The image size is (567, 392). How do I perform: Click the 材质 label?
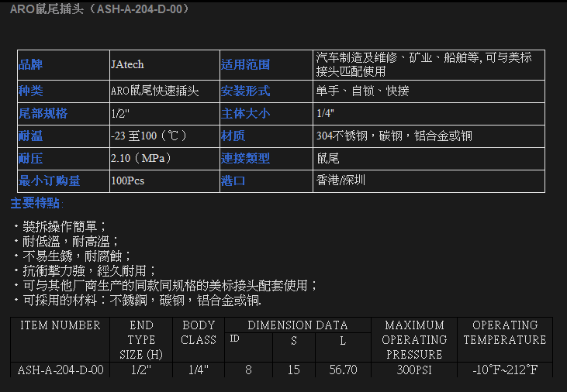coord(233,136)
